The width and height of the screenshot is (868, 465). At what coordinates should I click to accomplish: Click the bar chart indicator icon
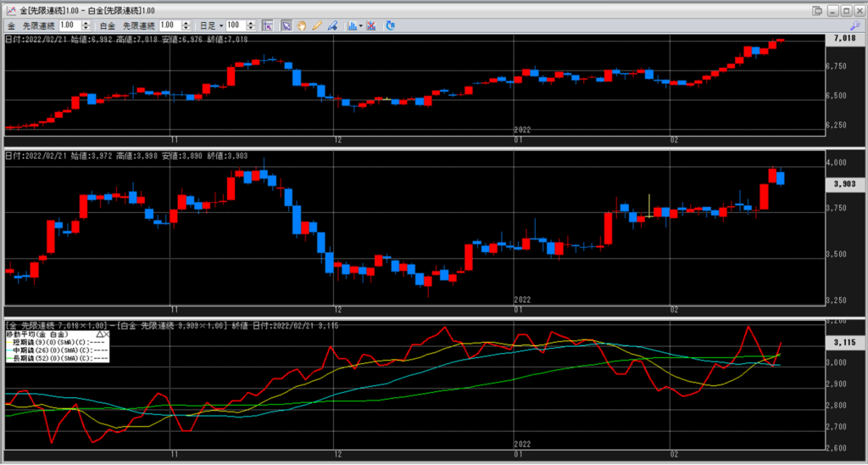[350, 25]
